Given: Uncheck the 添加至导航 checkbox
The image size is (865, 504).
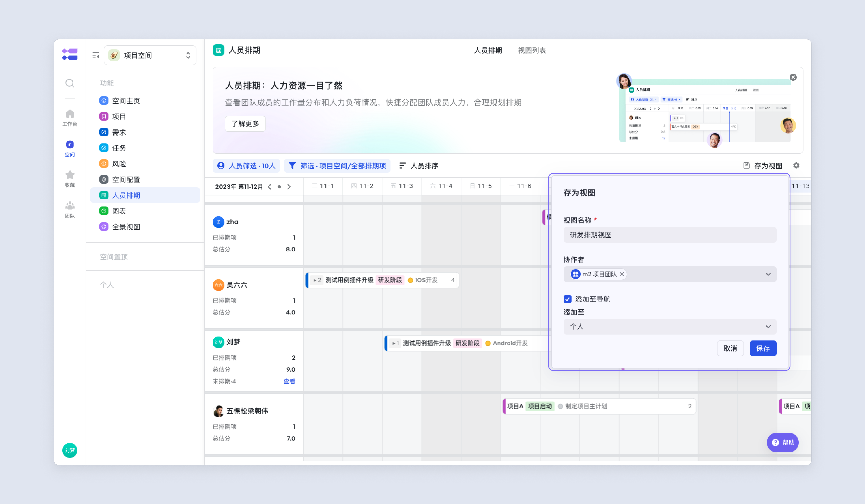Looking at the screenshot, I should coord(567,299).
